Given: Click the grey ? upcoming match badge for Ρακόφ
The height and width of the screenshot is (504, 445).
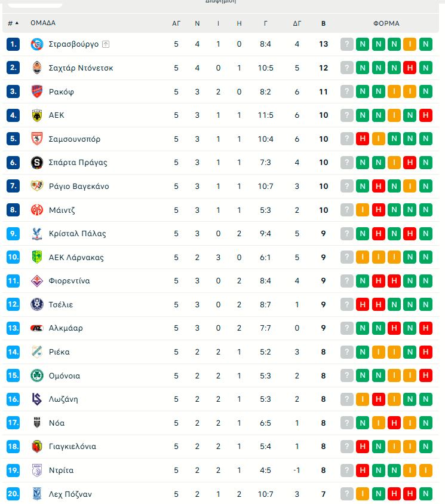Looking at the screenshot, I should pos(347,91).
